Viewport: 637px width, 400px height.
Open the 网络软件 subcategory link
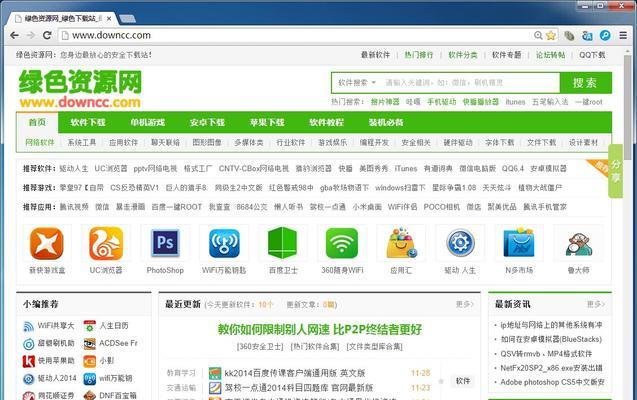point(39,143)
